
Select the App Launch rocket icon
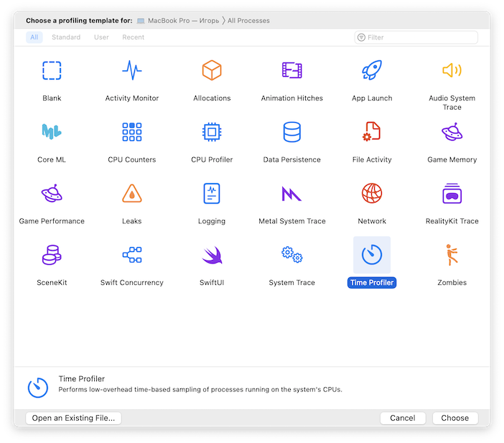click(x=372, y=70)
